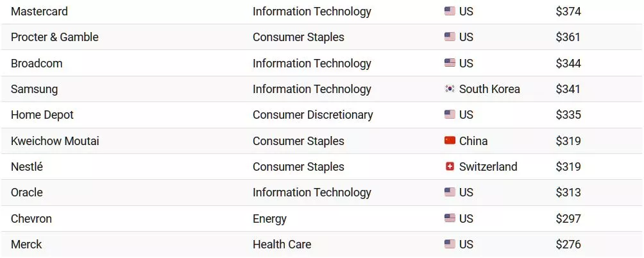644x258 pixels.
Task: Click the $276 value for Merck
Action: (x=568, y=245)
